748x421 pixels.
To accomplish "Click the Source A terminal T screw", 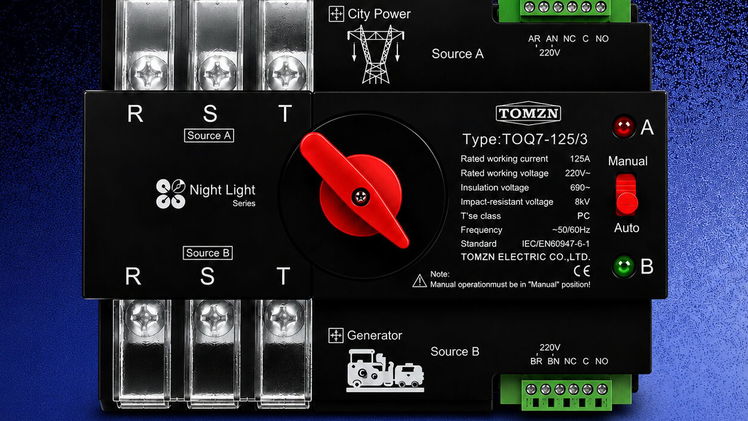I will coord(286,73).
